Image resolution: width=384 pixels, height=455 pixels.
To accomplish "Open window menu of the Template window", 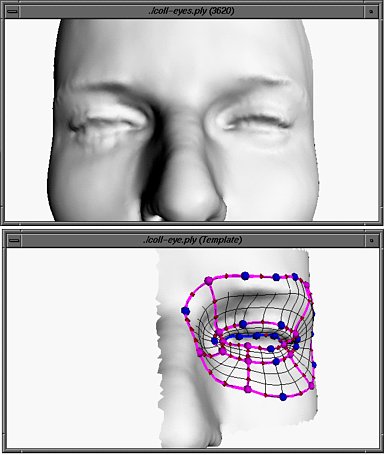I will pos(13,240).
